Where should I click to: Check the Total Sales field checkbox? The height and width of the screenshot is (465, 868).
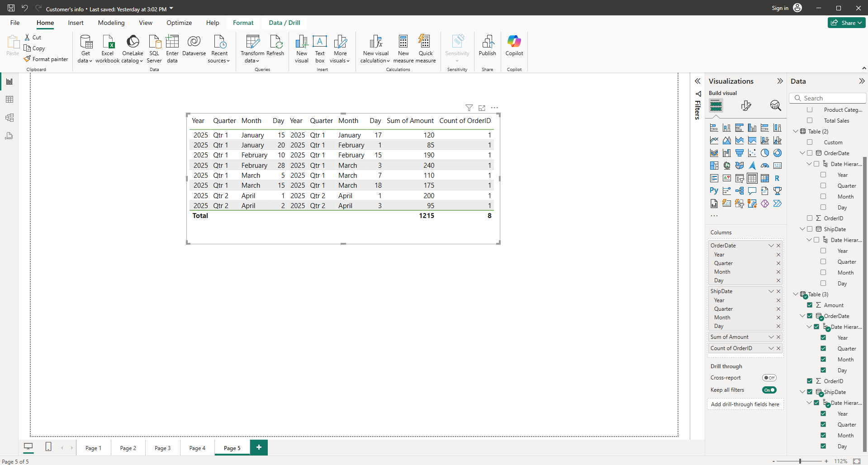tap(810, 121)
